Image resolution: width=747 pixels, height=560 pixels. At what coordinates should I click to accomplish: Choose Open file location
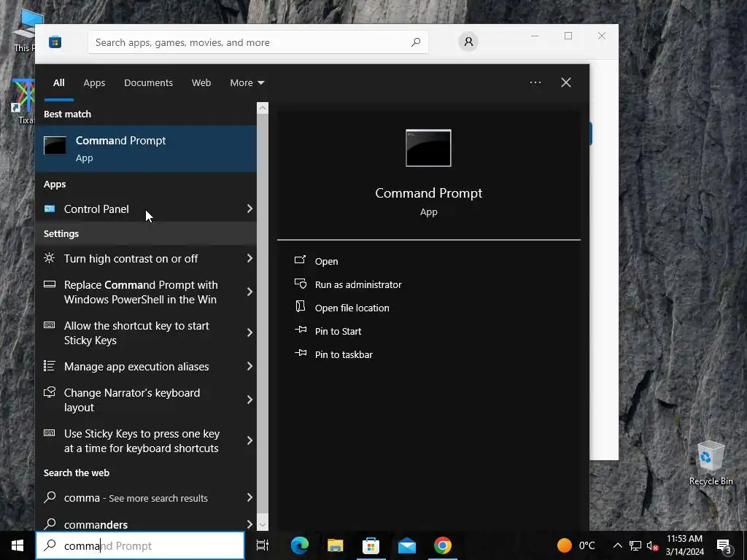click(352, 308)
